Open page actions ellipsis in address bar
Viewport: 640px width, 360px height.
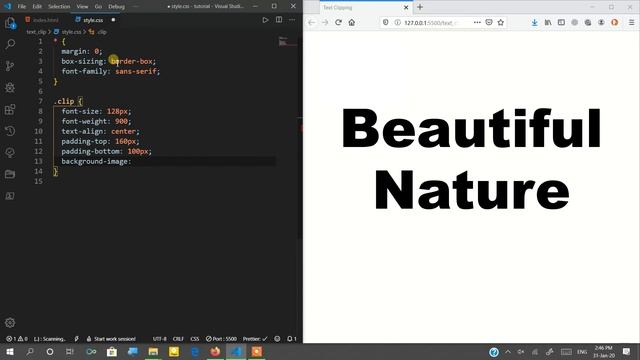pyautogui.click(x=477, y=22)
